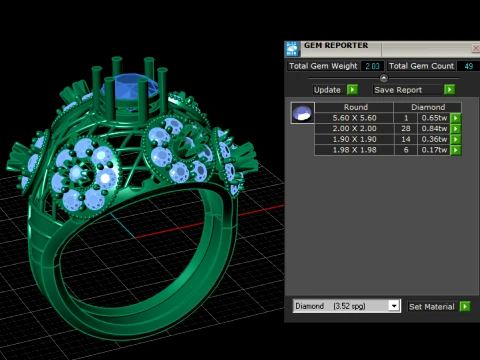480x360 pixels.
Task: Click the Save Report label
Action: (398, 90)
